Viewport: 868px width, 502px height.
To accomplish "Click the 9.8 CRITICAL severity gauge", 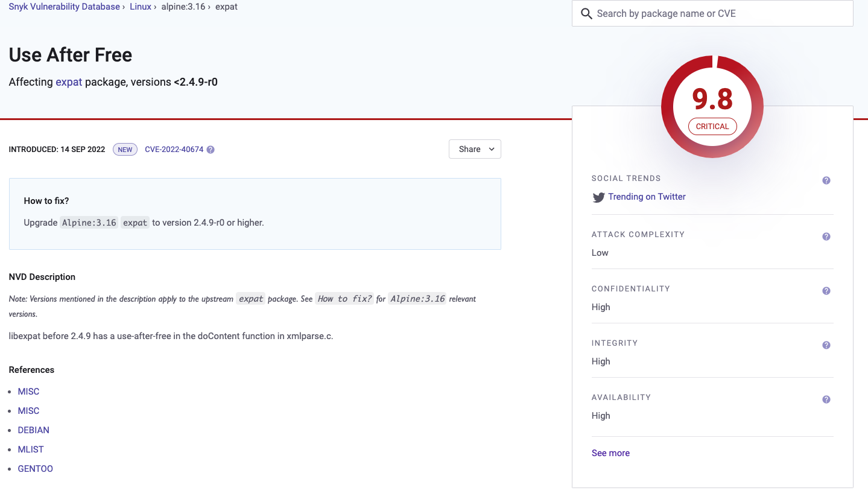I will [x=712, y=106].
